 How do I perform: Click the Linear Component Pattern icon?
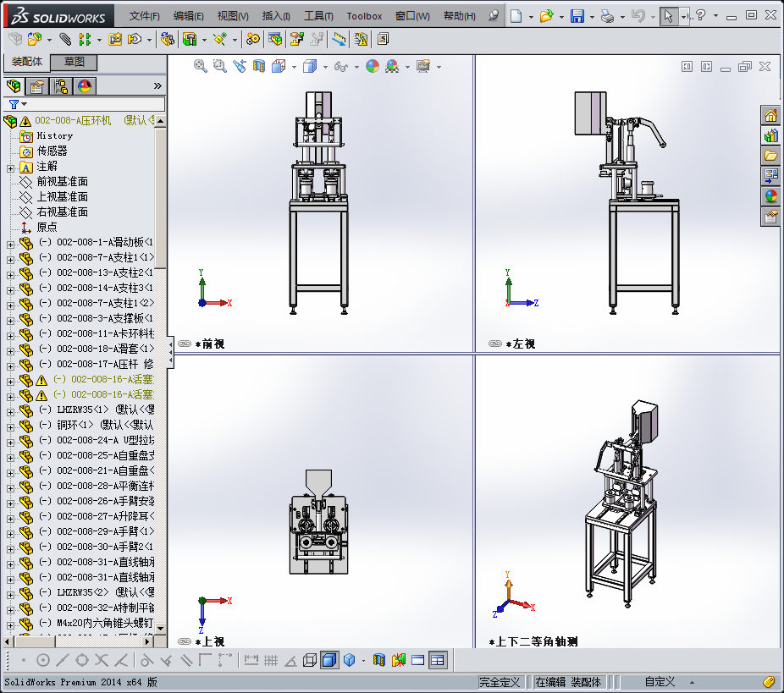pos(85,39)
